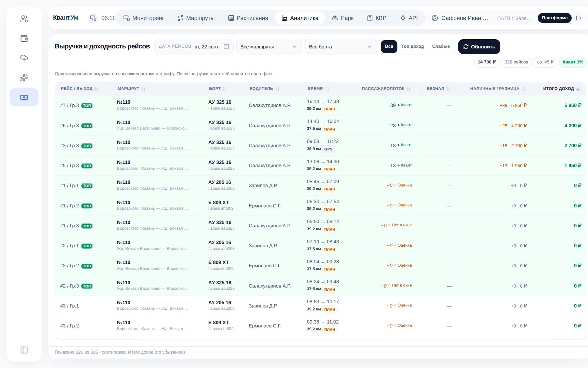The width and height of the screenshot is (588, 368).
Task: Click the 14 700 ₽ summary chip
Action: 486,62
